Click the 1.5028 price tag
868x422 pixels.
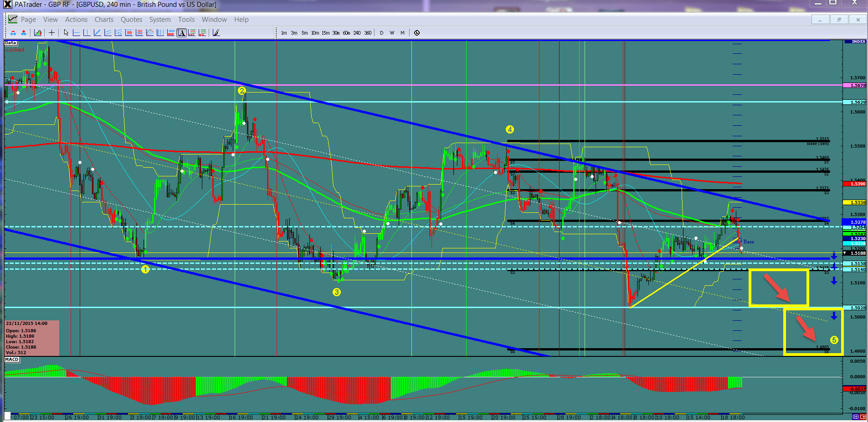855,308
